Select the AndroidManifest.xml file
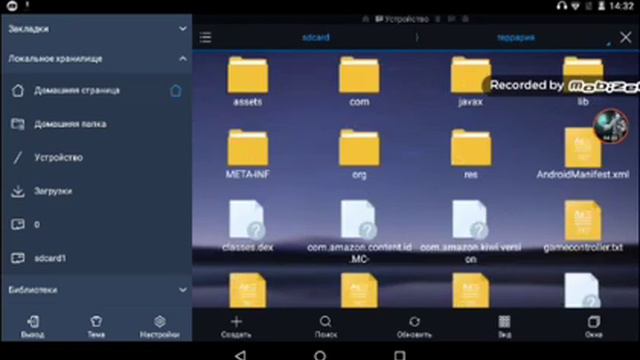Screen dimensions: 640x360 click(583, 154)
